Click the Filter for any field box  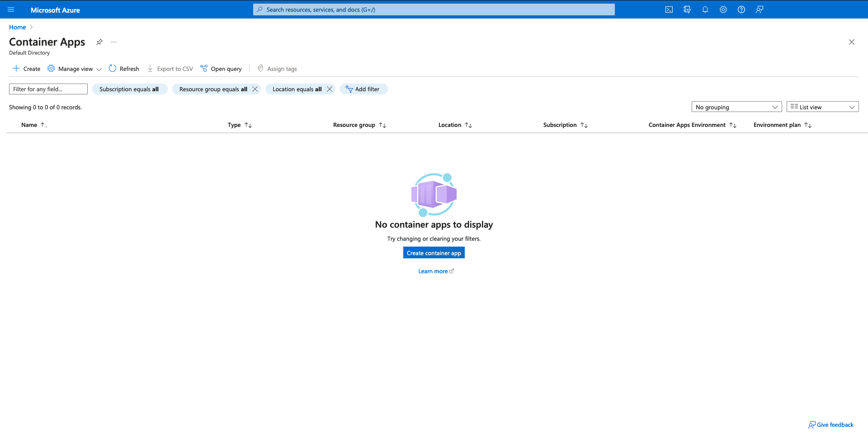(48, 89)
